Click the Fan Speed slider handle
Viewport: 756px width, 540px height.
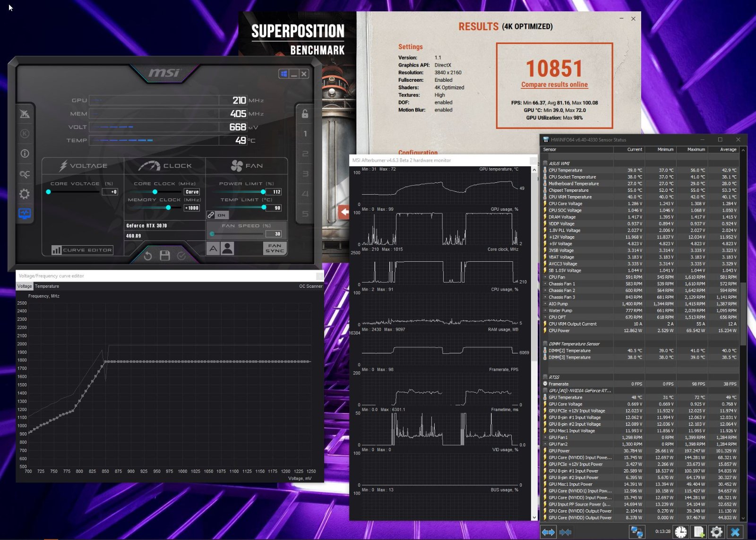click(212, 234)
